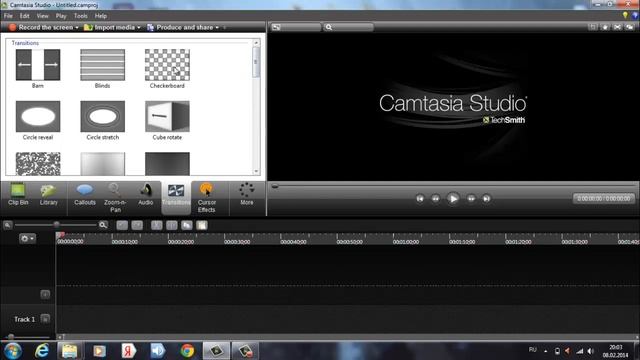Open the timeline settings gear dropdown
This screenshot has width=640, height=360.
point(27,238)
